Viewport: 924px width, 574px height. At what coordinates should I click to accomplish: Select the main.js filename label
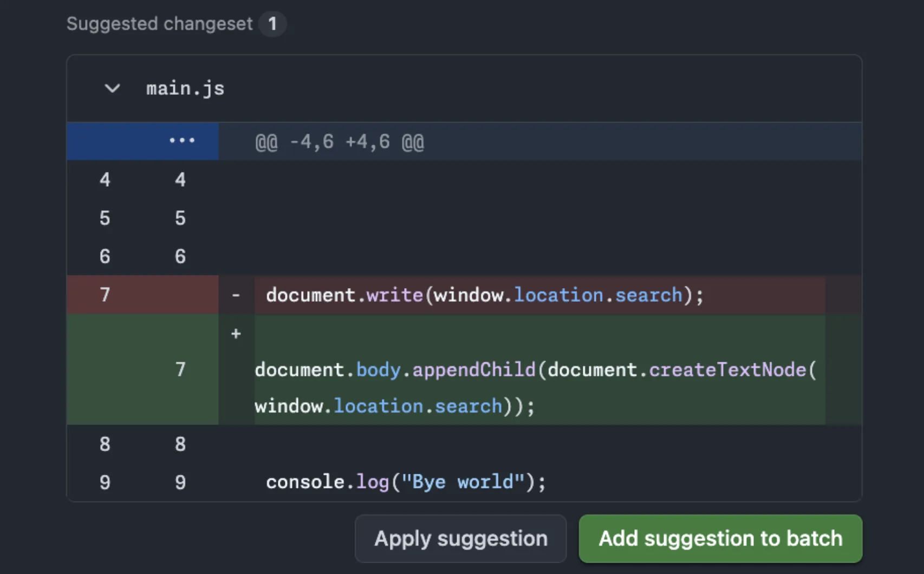click(185, 88)
